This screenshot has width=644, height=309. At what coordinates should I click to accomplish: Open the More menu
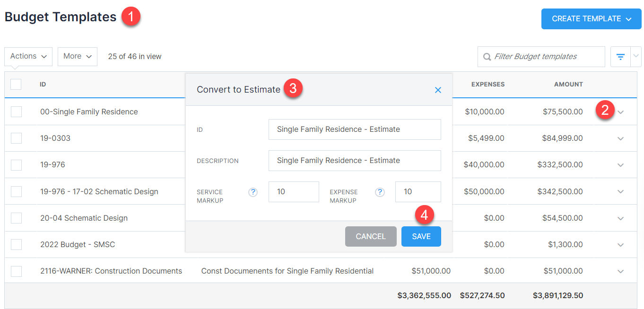click(77, 56)
